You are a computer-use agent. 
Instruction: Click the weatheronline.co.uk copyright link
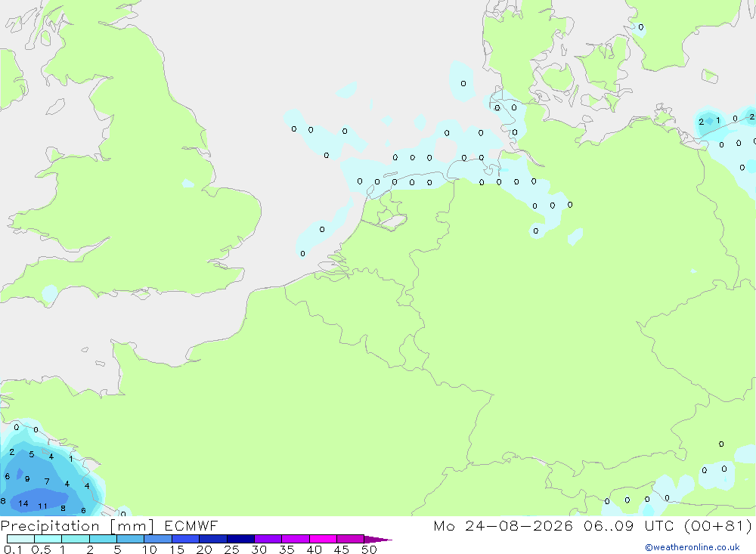692,547
